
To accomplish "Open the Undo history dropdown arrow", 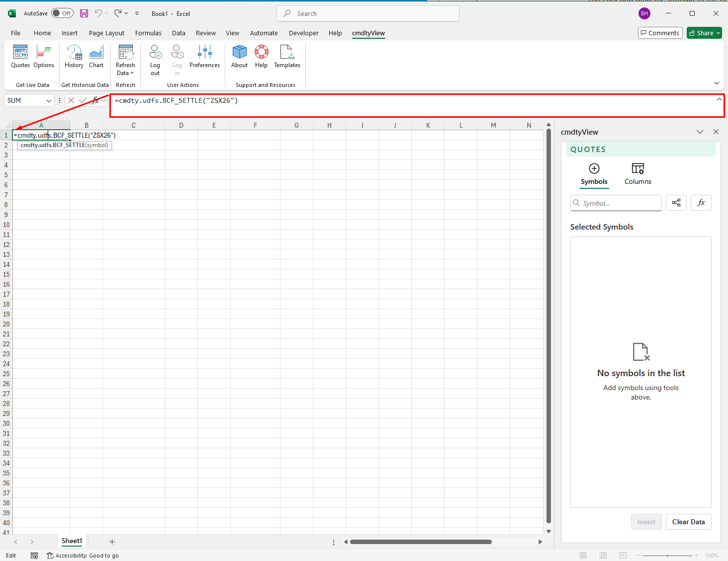I will [106, 13].
